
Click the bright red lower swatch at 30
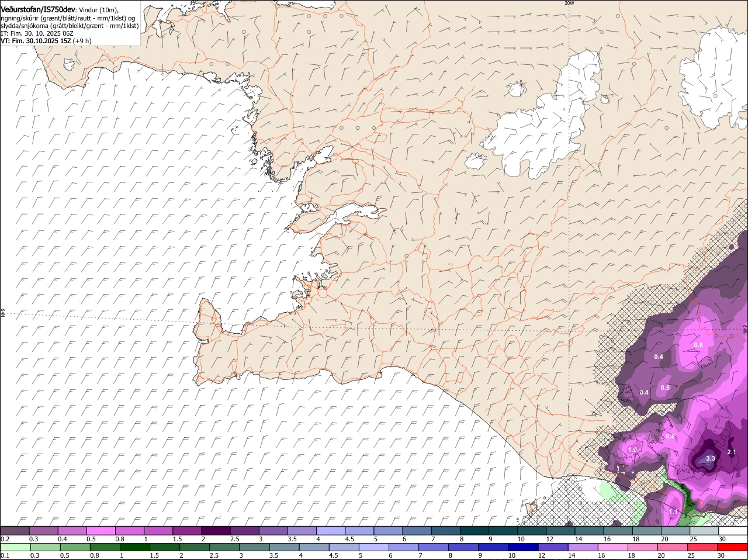click(x=733, y=547)
